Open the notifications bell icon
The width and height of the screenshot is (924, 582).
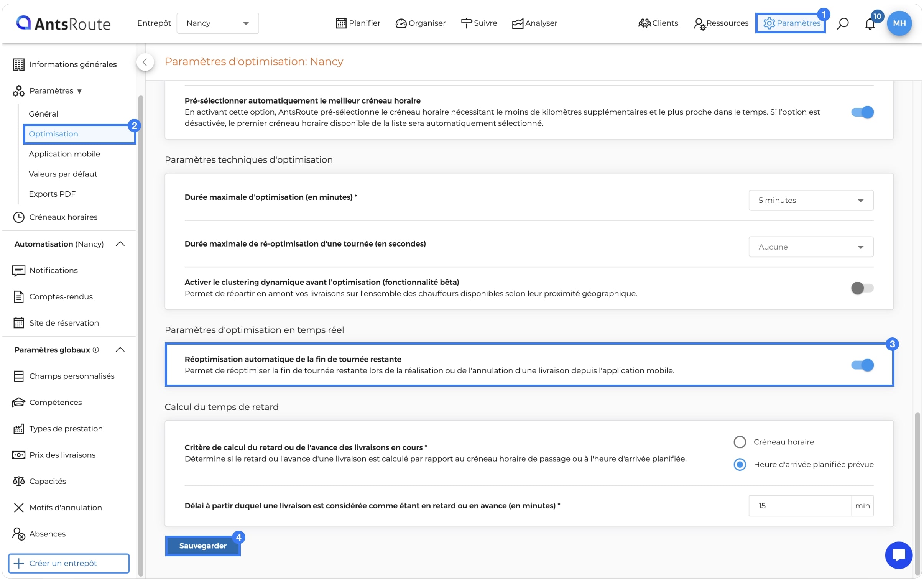coord(870,24)
